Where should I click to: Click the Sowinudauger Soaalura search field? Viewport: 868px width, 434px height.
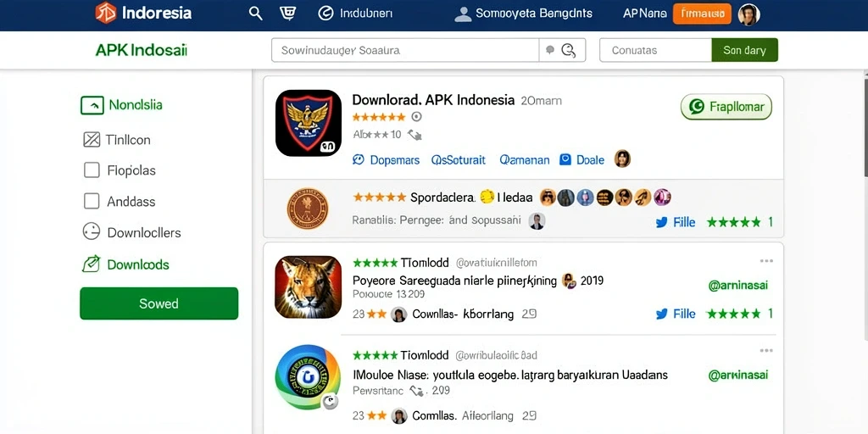click(404, 50)
